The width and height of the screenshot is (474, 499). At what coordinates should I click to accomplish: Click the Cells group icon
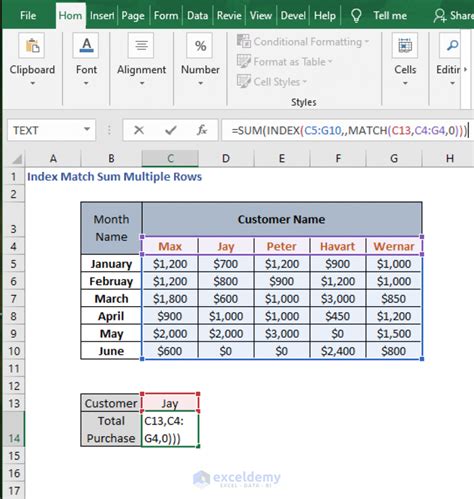(x=405, y=46)
